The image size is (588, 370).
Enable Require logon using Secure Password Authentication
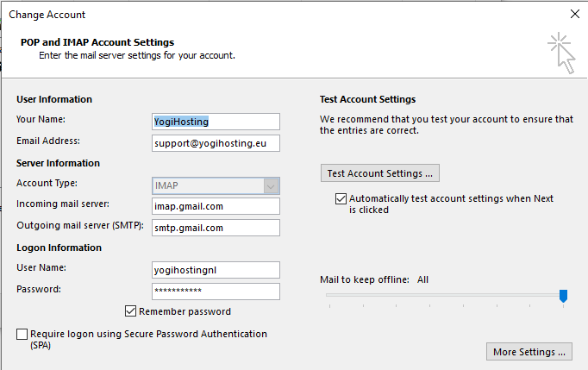tap(22, 334)
